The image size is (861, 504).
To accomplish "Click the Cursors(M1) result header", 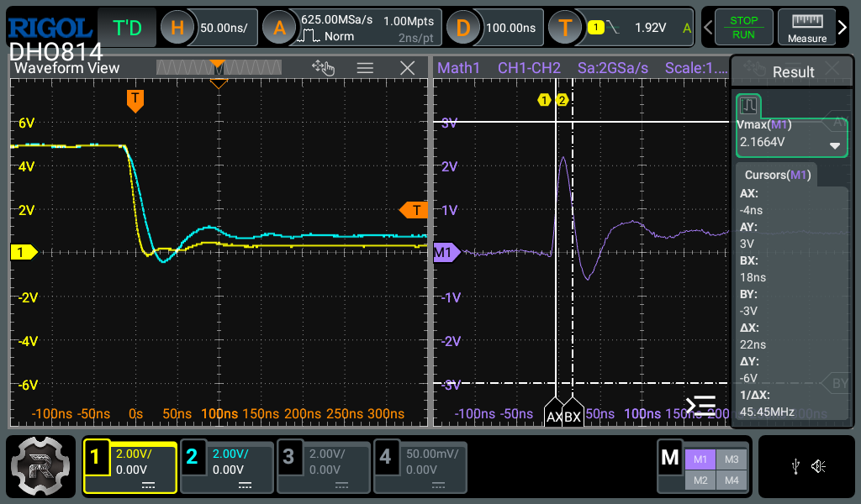I will 777,175.
